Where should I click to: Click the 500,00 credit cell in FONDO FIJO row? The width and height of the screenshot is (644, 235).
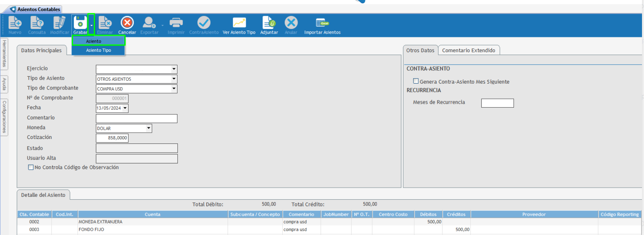tap(457, 229)
